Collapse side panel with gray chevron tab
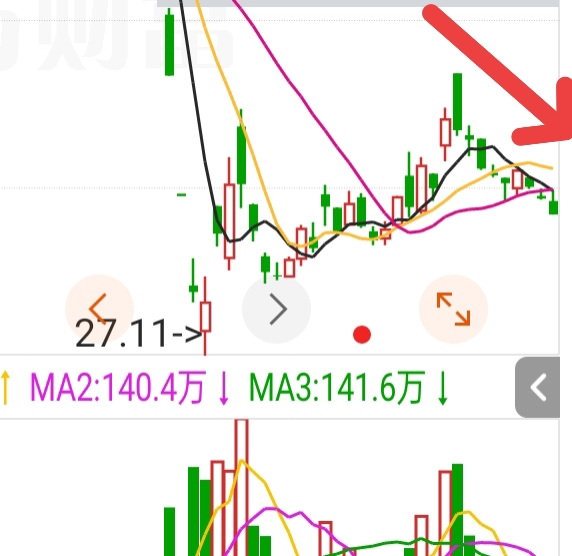572x556 pixels. (x=537, y=387)
